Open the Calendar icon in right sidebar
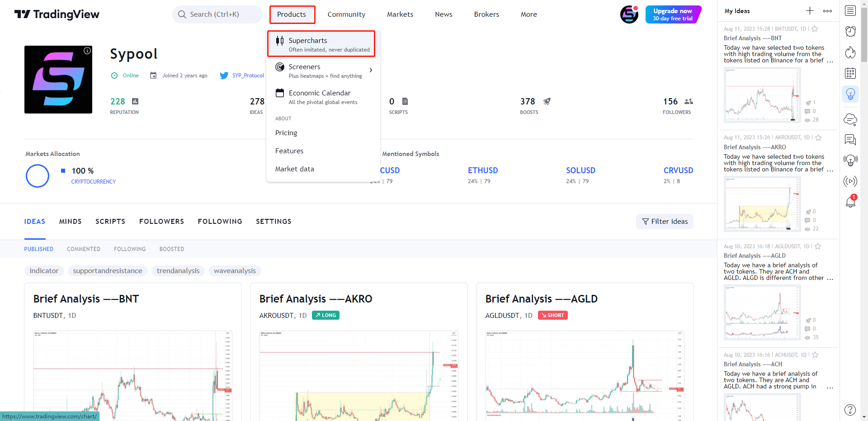Viewport: 868px width, 421px height. [850, 73]
